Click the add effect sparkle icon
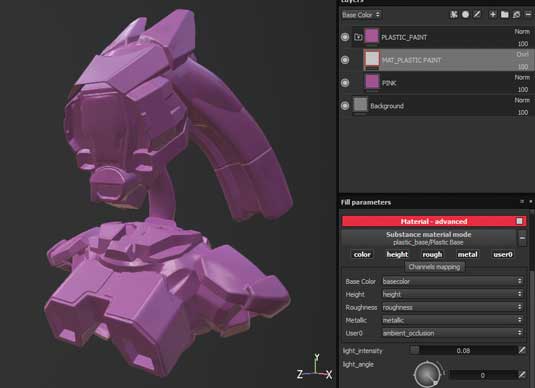 (454, 15)
